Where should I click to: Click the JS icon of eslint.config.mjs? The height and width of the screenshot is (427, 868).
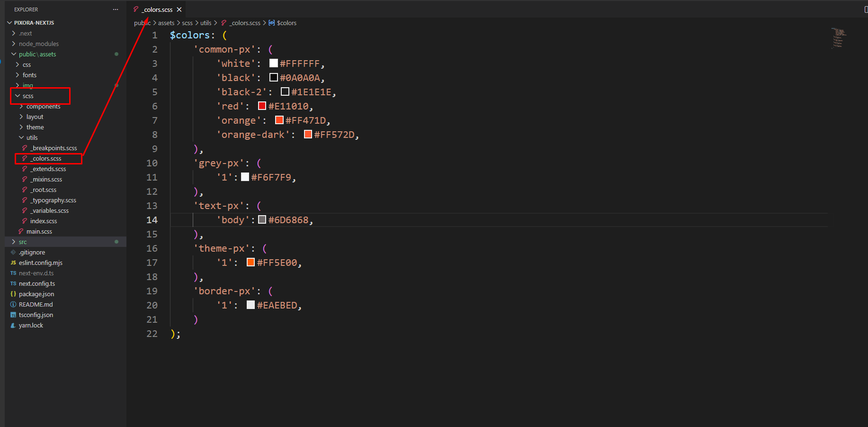pyautogui.click(x=13, y=263)
